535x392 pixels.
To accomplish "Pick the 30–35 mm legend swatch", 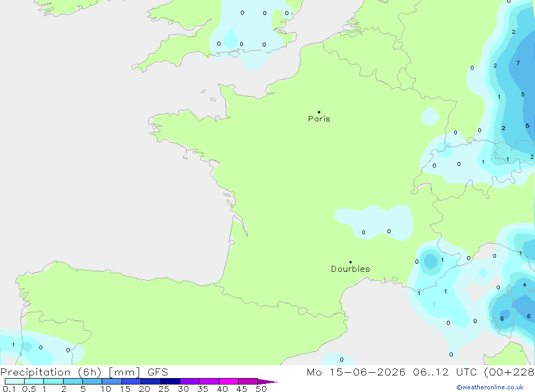I will click(190, 381).
